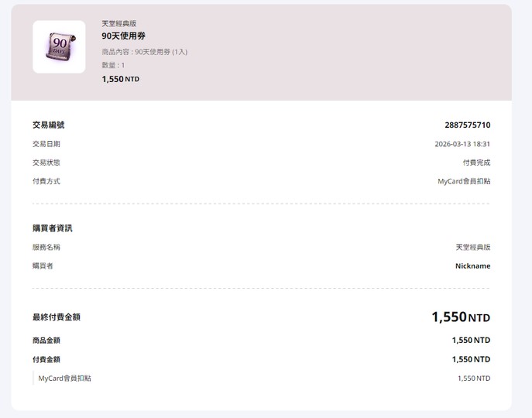Click the 購買者 label
This screenshot has width=532, height=418.
click(43, 266)
